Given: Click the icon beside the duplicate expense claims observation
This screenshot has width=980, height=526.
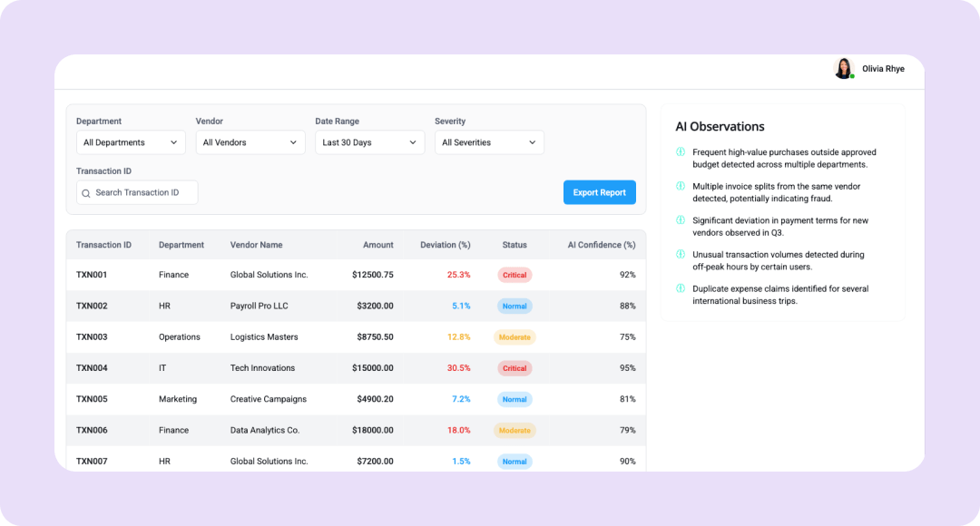Looking at the screenshot, I should tap(681, 288).
